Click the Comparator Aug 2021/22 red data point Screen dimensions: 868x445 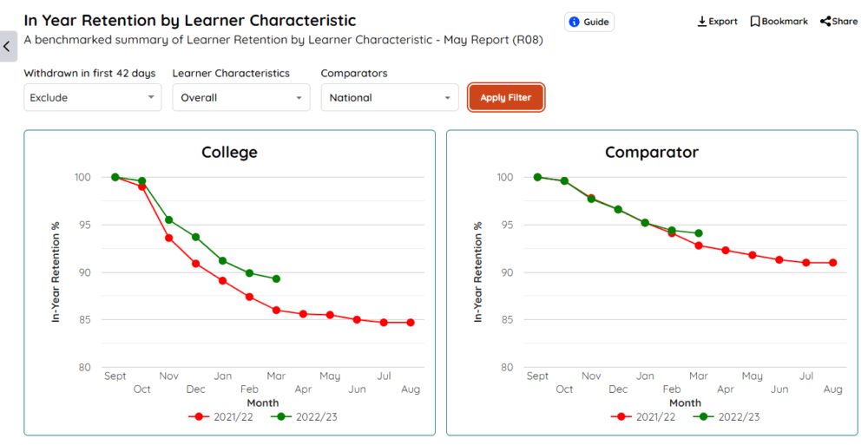coord(833,263)
